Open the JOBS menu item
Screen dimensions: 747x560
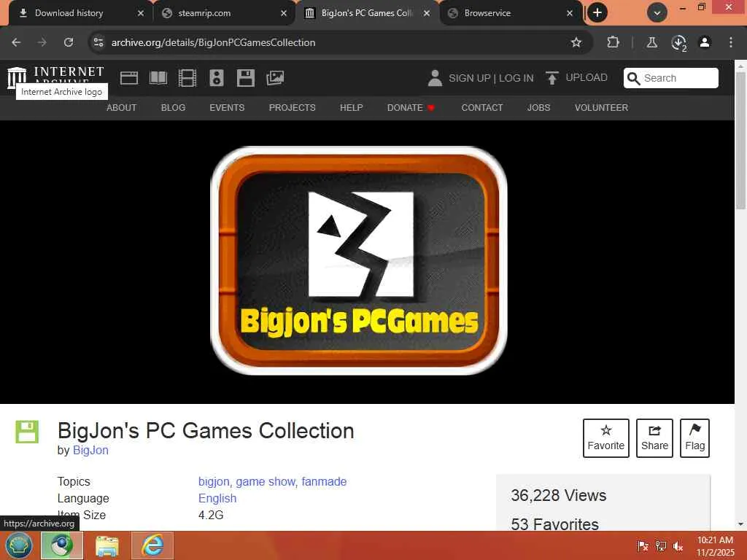click(x=538, y=108)
